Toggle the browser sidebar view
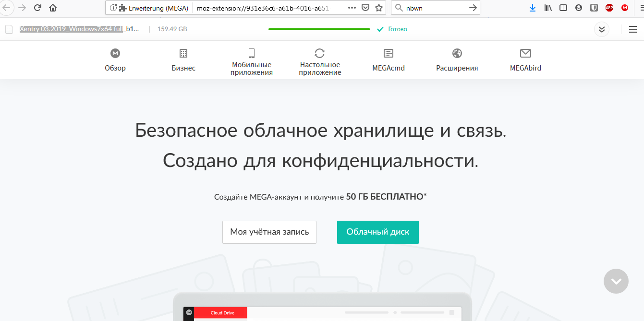Image resolution: width=644 pixels, height=321 pixels. [563, 8]
